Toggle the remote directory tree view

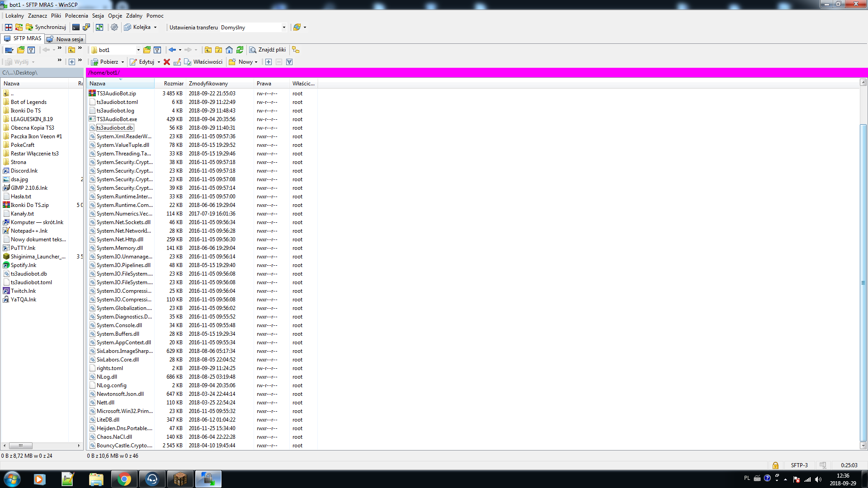(296, 50)
